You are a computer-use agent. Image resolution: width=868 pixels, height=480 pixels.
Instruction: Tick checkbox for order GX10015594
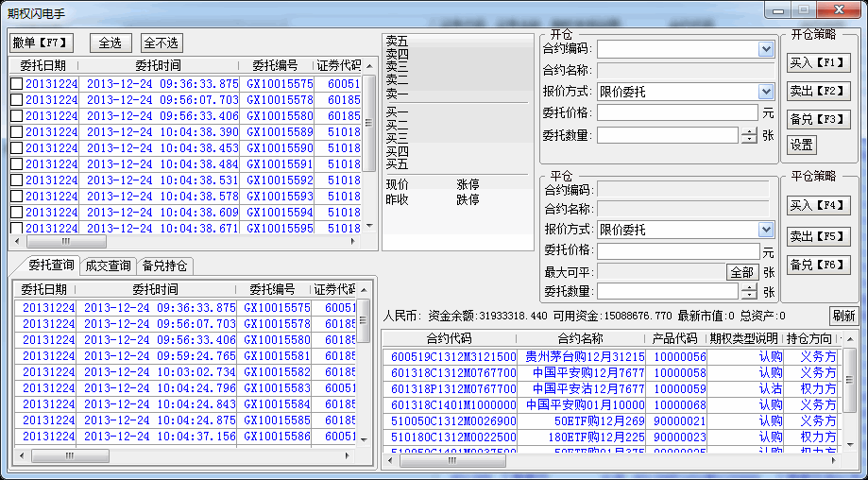tap(17, 213)
